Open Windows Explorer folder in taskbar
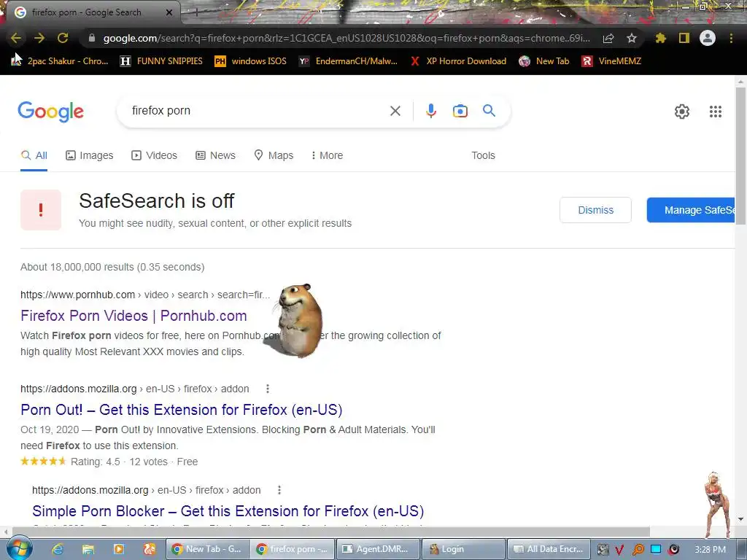Screen dimensions: 747x560 pyautogui.click(x=88, y=549)
